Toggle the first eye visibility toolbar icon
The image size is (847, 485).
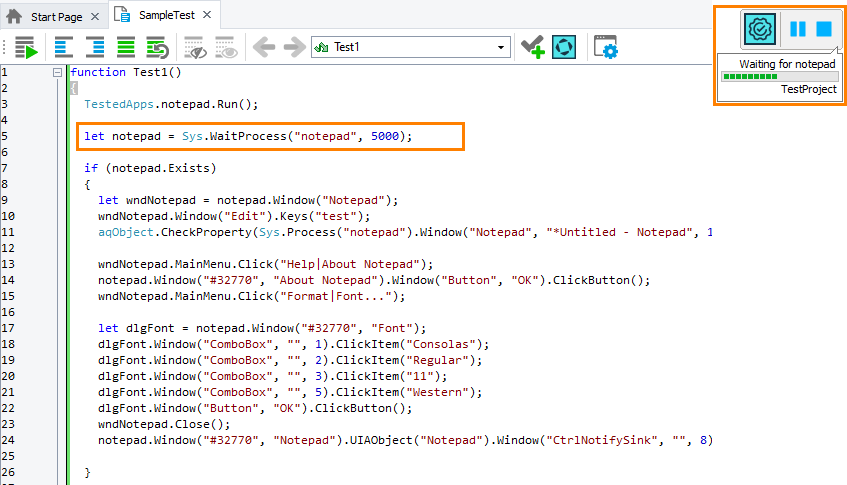[195, 48]
